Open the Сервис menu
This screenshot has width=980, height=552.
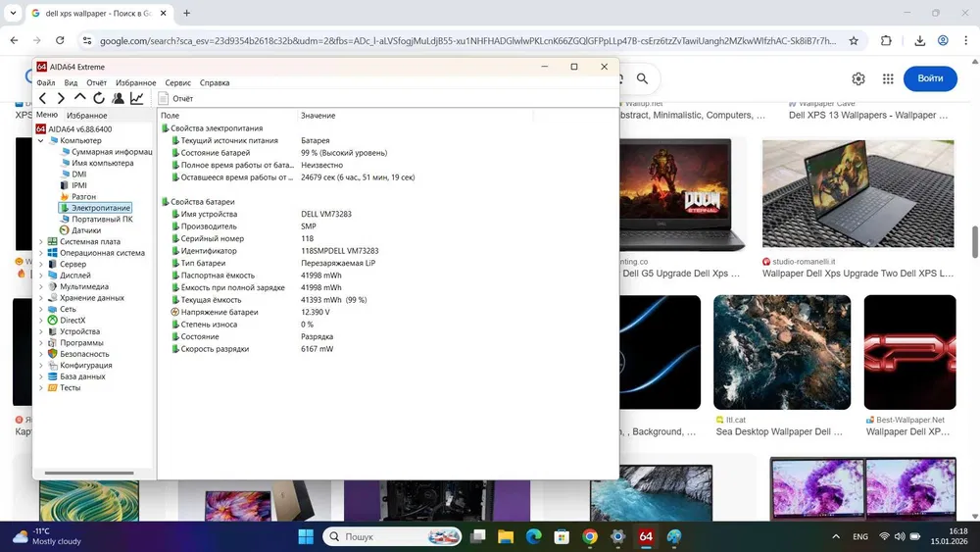click(177, 83)
